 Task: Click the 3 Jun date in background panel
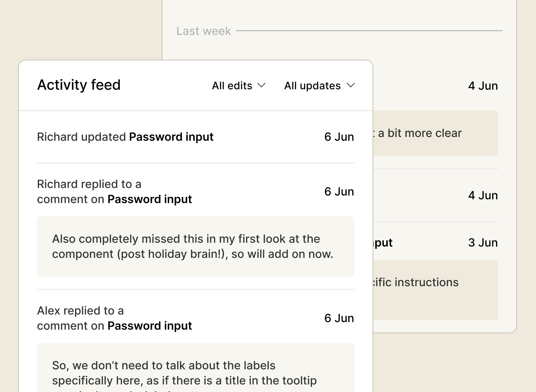483,243
